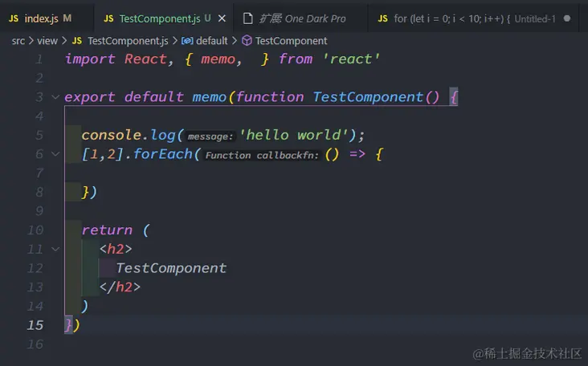
Task: Click line number 1 in the gutter
Action: 39,59
